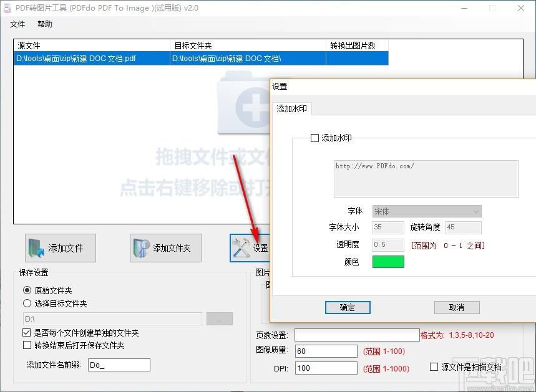536x392 pixels.
Task: Click the app icon in title bar
Action: click(7, 8)
